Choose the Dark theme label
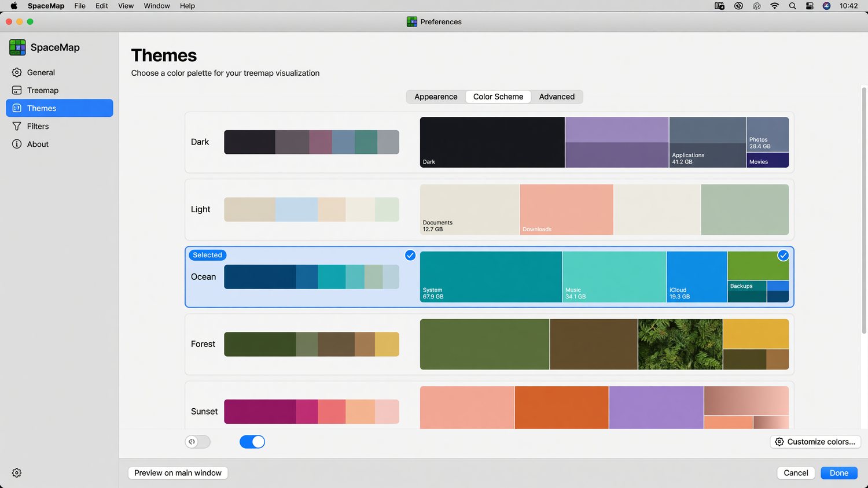Screen dimensions: 868x488 pyautogui.click(x=200, y=142)
